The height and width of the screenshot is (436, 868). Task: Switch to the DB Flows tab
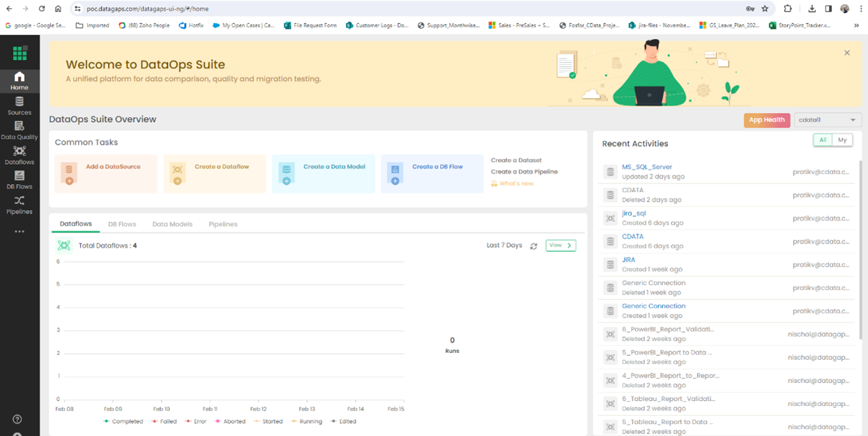click(122, 224)
